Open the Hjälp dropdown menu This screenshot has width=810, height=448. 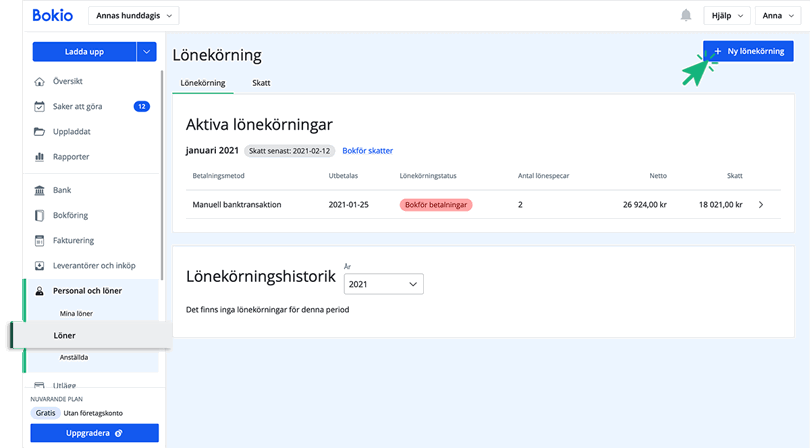(727, 16)
